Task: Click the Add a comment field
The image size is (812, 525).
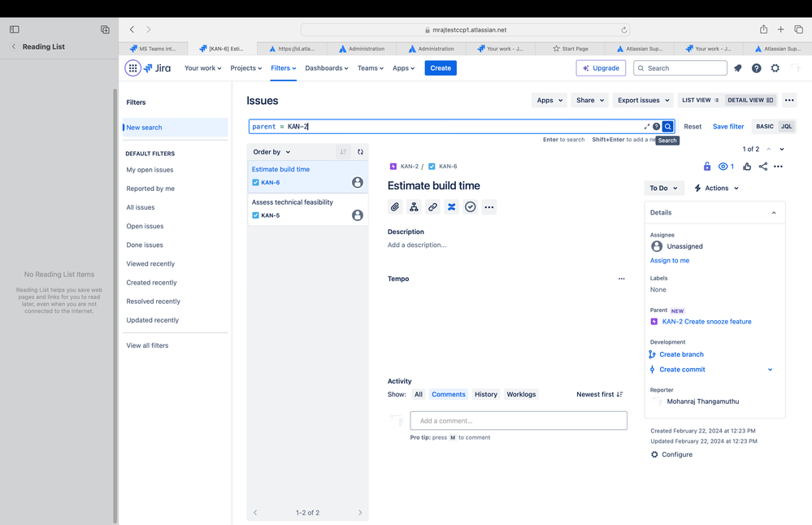Action: [519, 420]
